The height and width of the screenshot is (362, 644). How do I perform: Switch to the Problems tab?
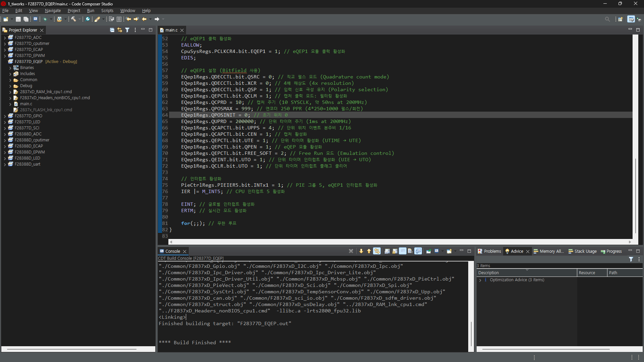(x=489, y=251)
